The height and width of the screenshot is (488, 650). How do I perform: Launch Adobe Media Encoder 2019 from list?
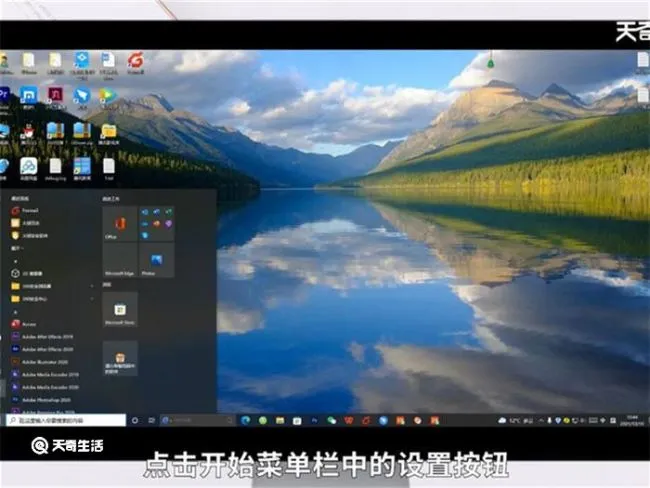[x=45, y=374]
